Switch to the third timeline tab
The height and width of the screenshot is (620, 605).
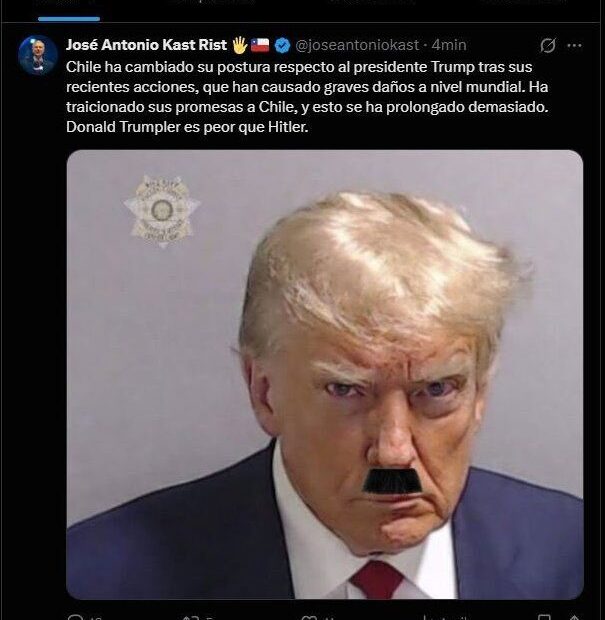click(372, 3)
